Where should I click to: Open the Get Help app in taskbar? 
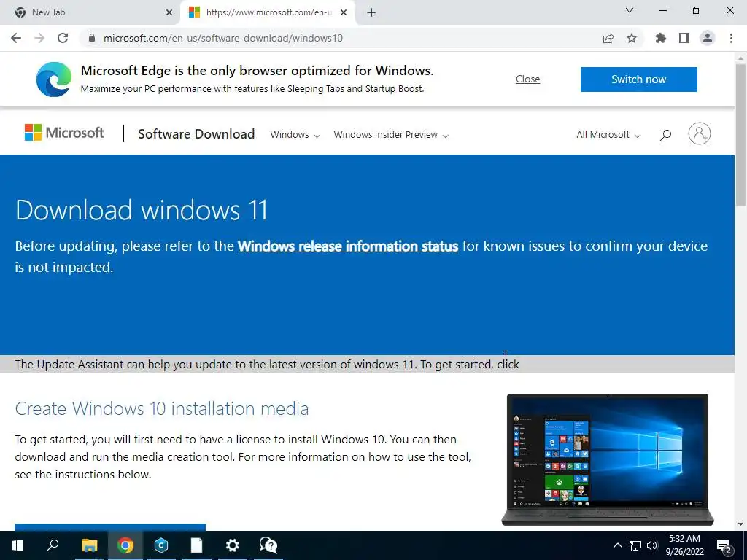point(268,545)
